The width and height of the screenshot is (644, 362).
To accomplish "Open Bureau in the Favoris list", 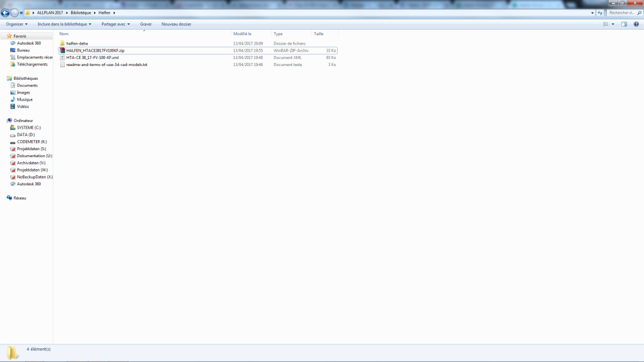I will click(x=23, y=50).
